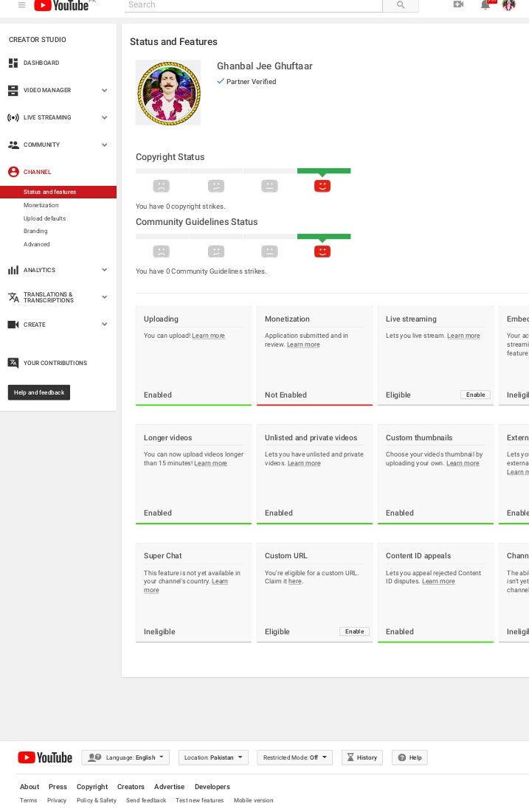
Task: Click the upload video camera icon
Action: pos(458,4)
